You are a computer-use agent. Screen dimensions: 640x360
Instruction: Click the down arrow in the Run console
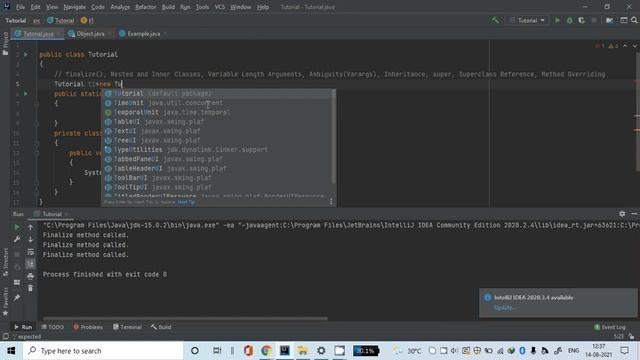31,240
